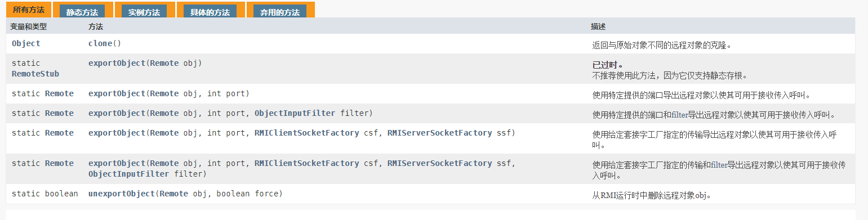Open ObjectInputFilter link in the sixth row
This screenshot has height=220, width=868.
point(128,174)
